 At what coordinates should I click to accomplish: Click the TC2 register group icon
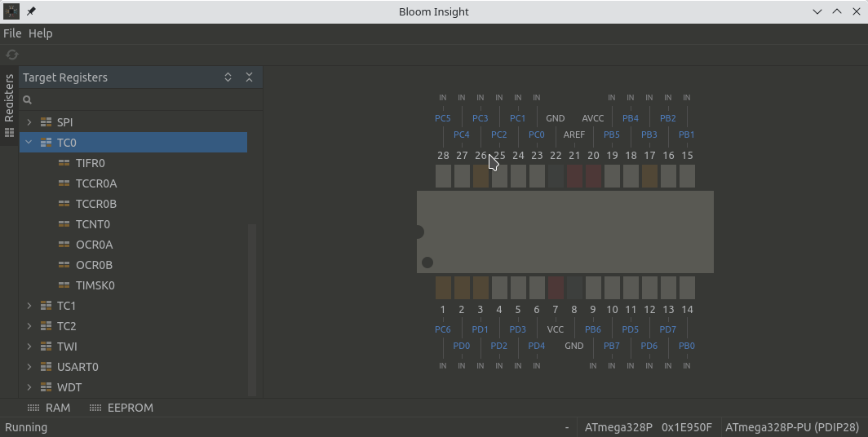[46, 326]
